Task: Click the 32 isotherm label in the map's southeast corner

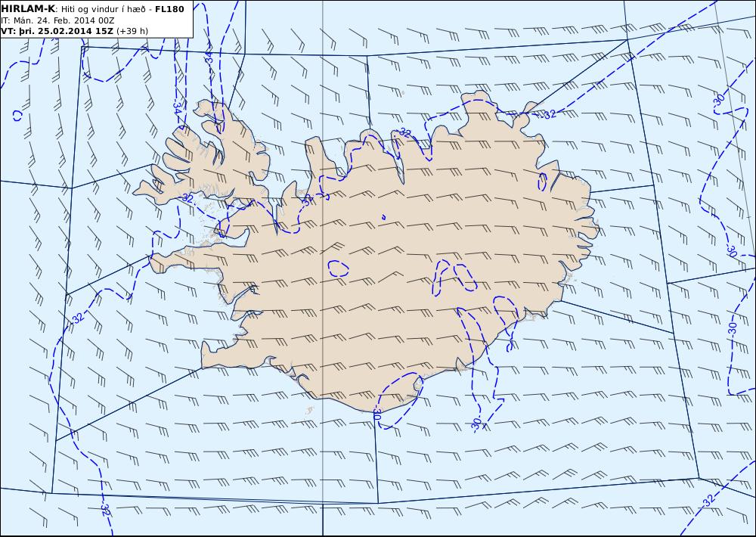Action: coord(709,501)
